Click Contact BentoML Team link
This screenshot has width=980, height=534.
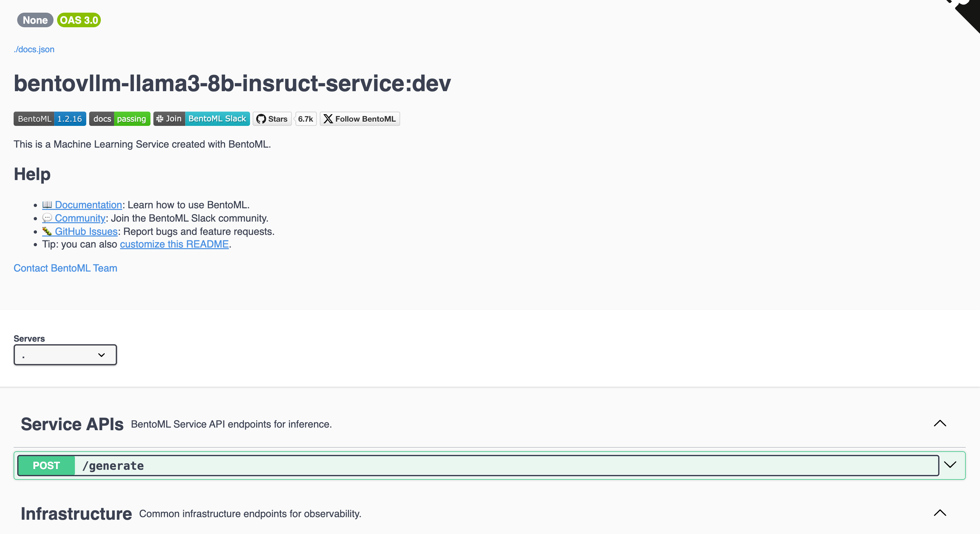(66, 268)
